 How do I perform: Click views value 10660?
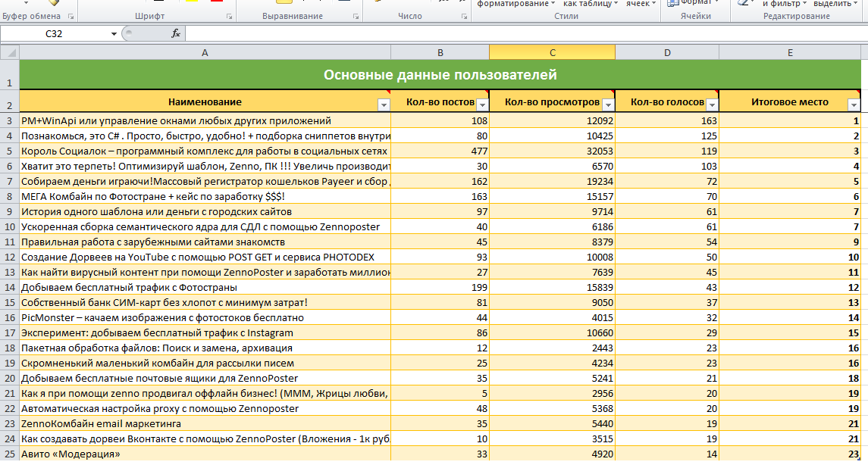click(x=553, y=333)
